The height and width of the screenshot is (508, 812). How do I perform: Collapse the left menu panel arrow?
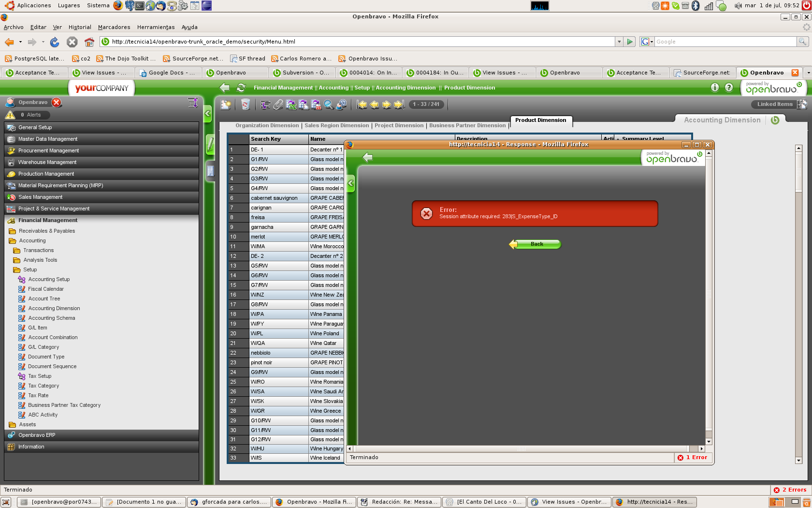[208, 114]
